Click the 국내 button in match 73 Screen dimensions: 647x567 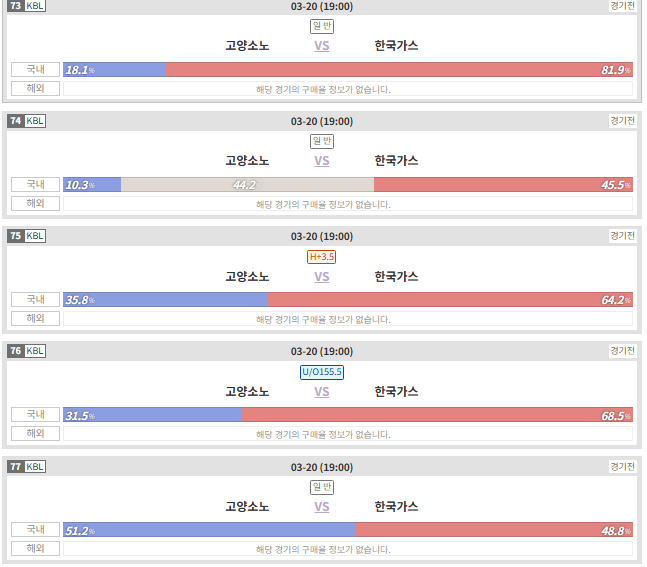[35, 69]
